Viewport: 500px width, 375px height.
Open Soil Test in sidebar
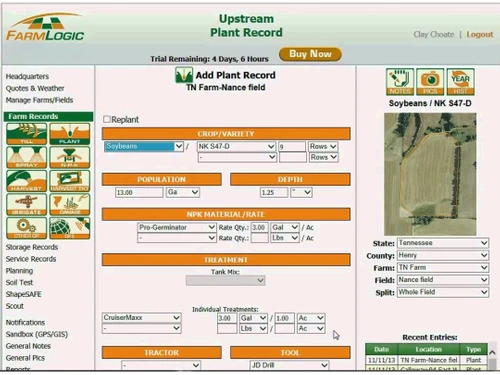click(19, 282)
